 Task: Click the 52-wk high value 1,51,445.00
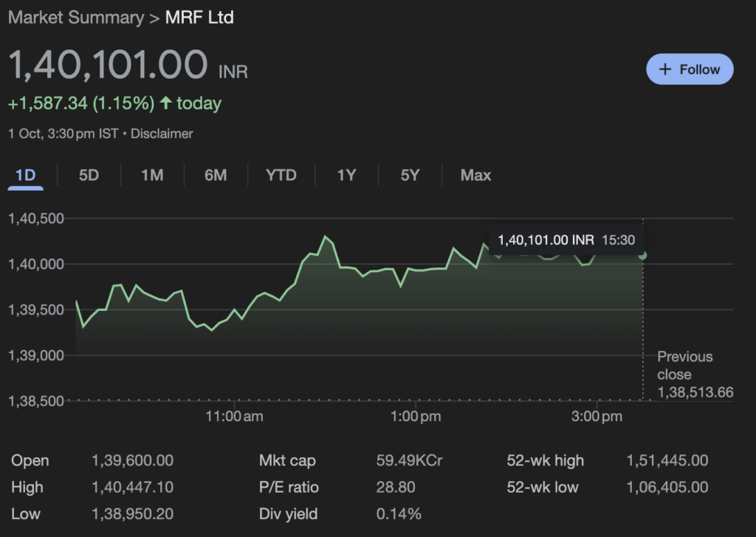coord(667,460)
